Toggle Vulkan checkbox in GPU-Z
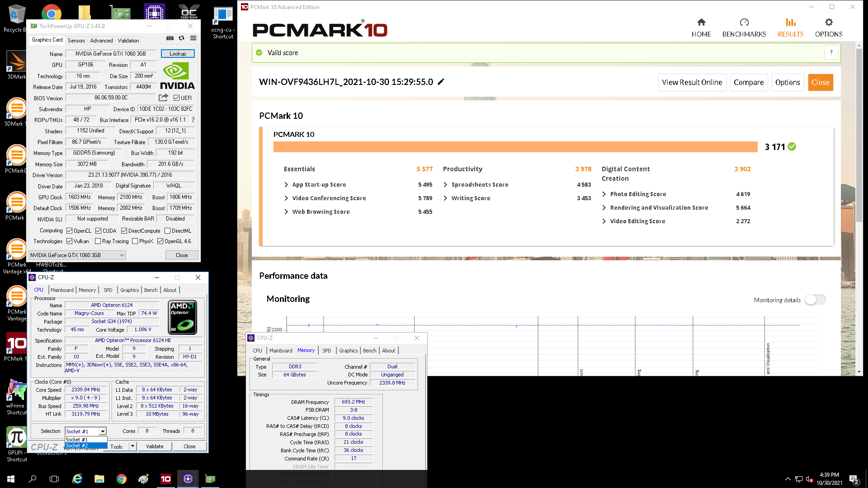868x488 pixels. click(70, 241)
